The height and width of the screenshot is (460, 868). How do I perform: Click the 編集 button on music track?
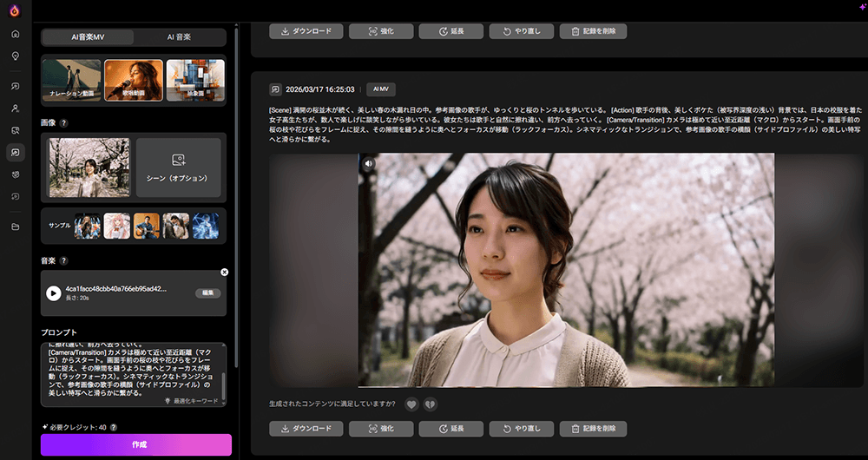click(207, 293)
